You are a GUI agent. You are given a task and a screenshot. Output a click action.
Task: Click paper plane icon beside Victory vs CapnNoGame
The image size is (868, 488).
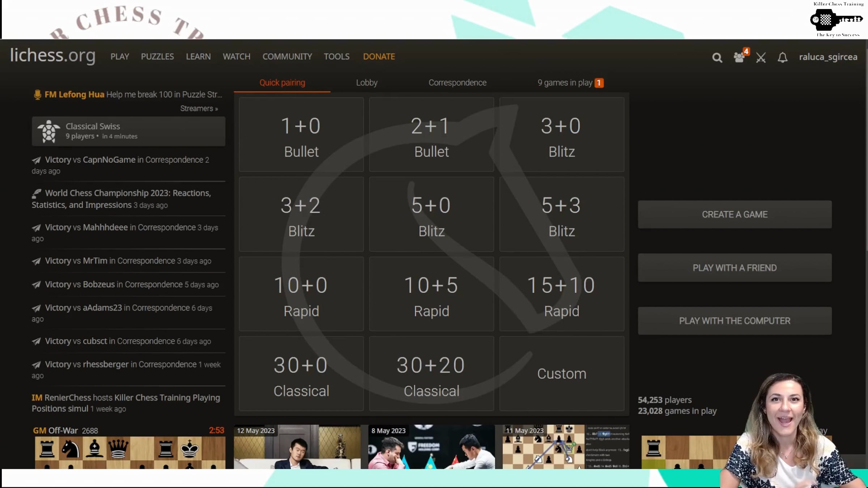point(36,160)
